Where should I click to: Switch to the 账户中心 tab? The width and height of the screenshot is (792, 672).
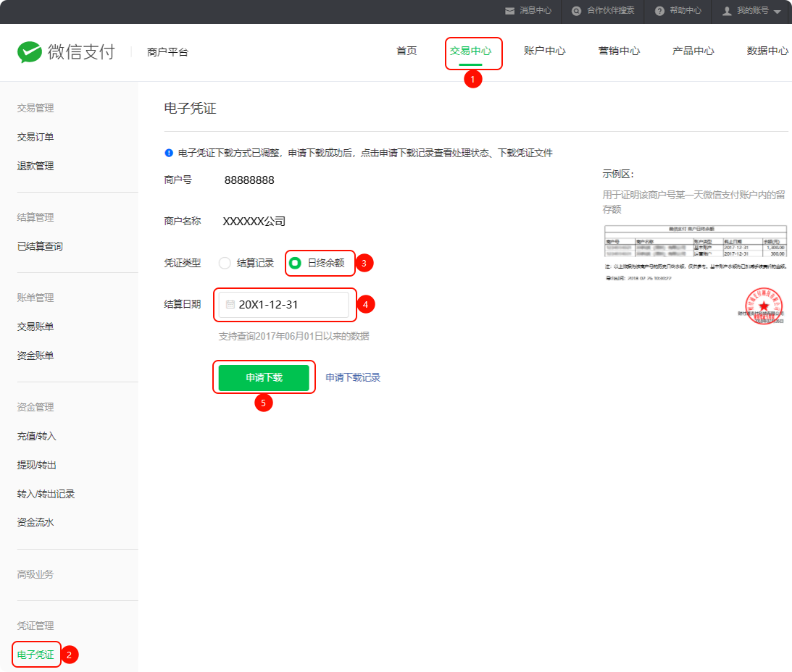coord(544,51)
